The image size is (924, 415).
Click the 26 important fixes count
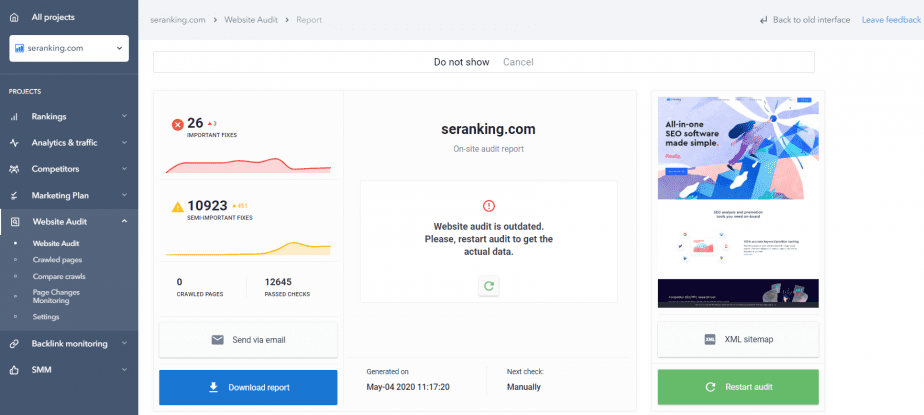(x=195, y=123)
